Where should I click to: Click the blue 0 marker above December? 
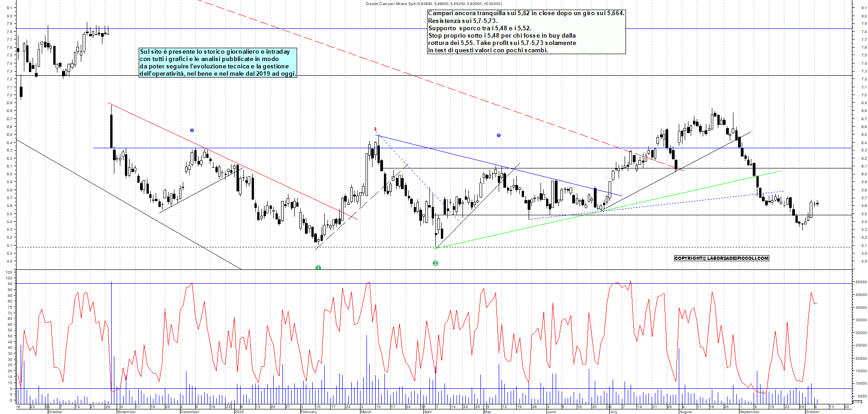tap(192, 130)
